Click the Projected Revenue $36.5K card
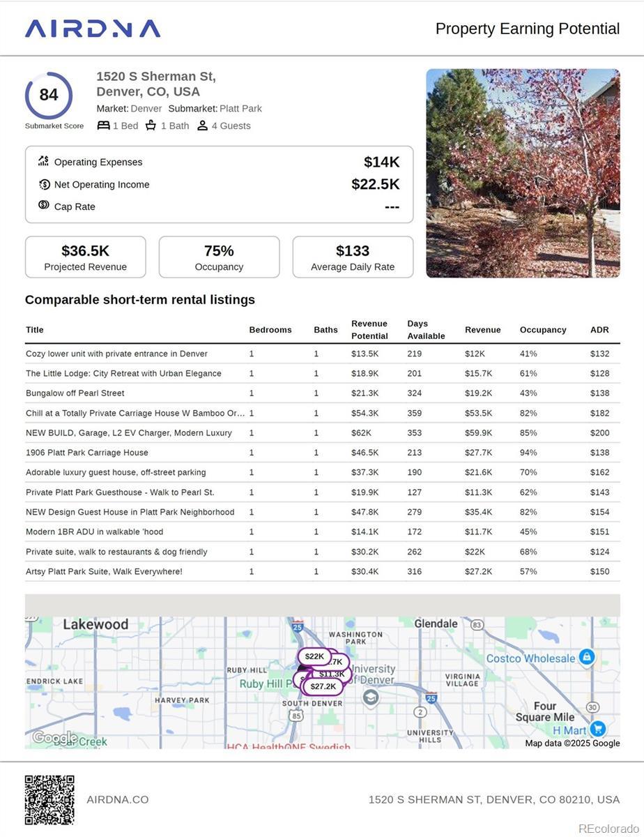This screenshot has width=644, height=837. [x=86, y=257]
